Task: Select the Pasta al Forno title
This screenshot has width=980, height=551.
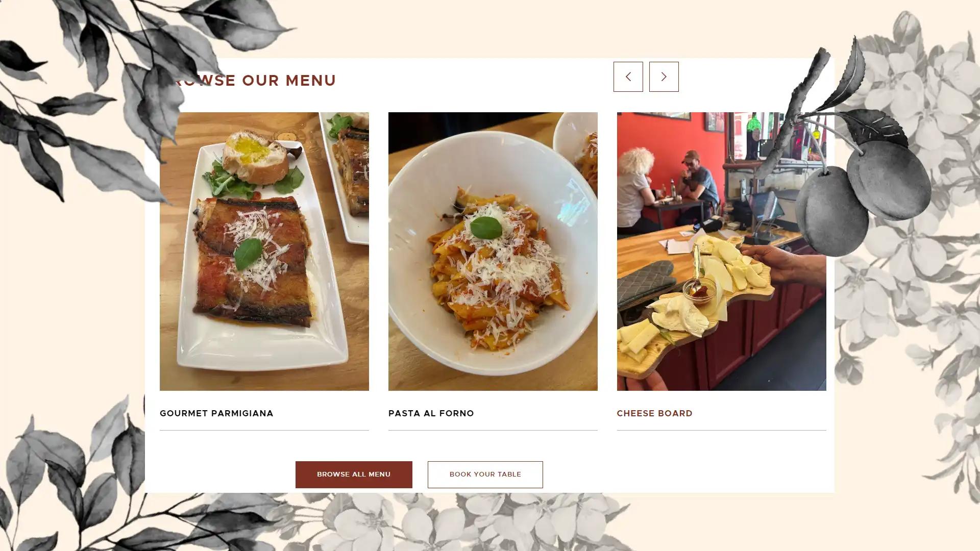Action: pyautogui.click(x=431, y=413)
